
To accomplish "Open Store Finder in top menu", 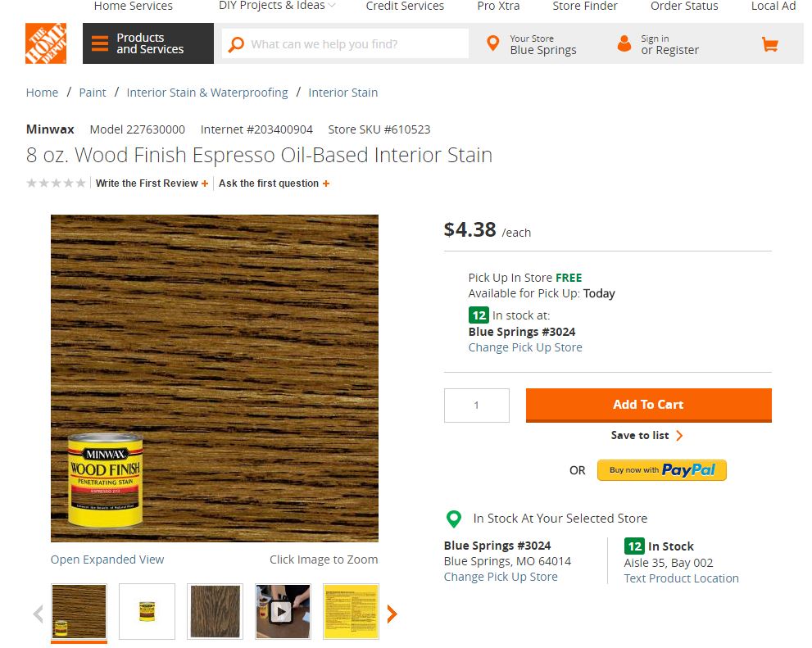I will click(585, 6).
